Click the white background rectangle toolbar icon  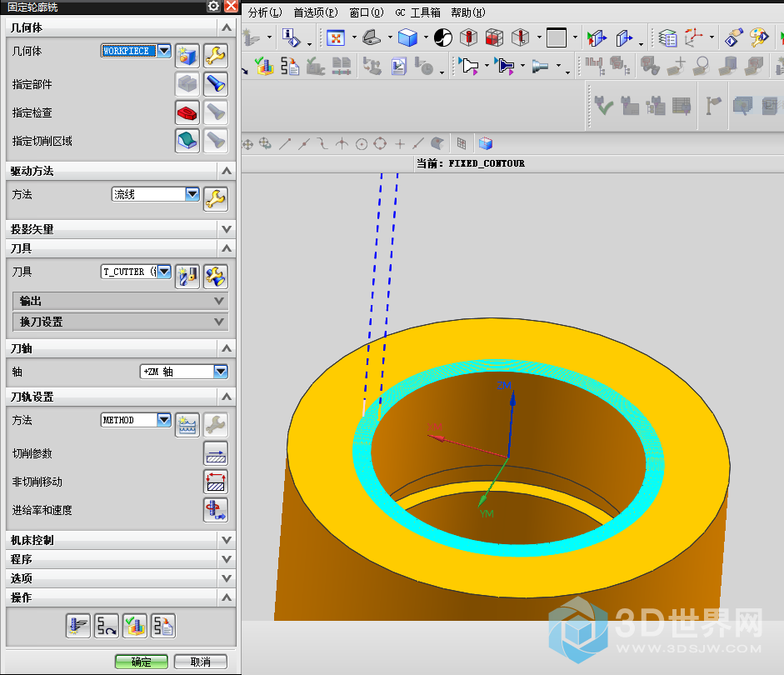[x=557, y=37]
